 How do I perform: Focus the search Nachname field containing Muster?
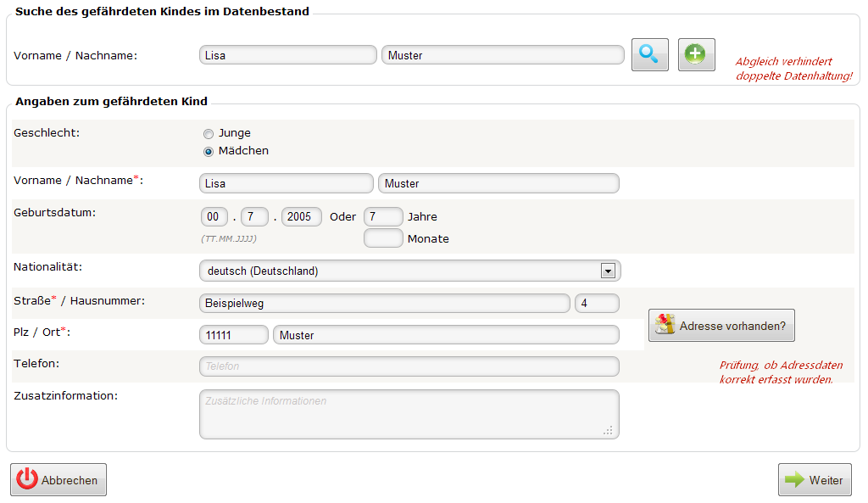[x=503, y=55]
